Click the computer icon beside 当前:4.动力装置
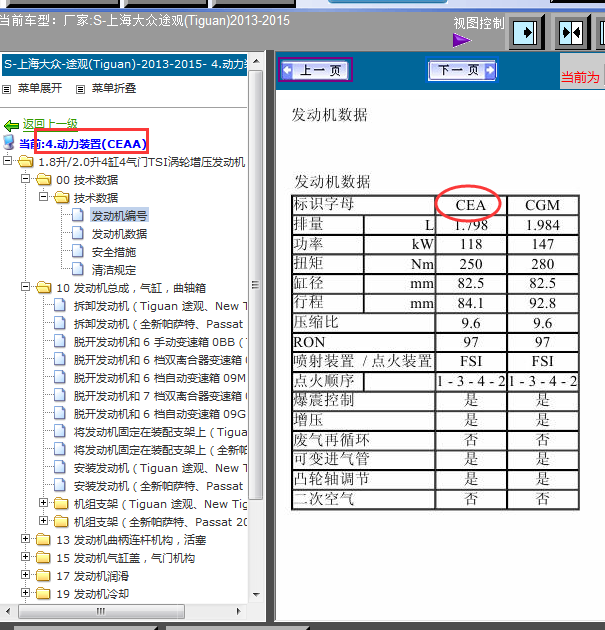The height and width of the screenshot is (630, 605). coord(9,143)
